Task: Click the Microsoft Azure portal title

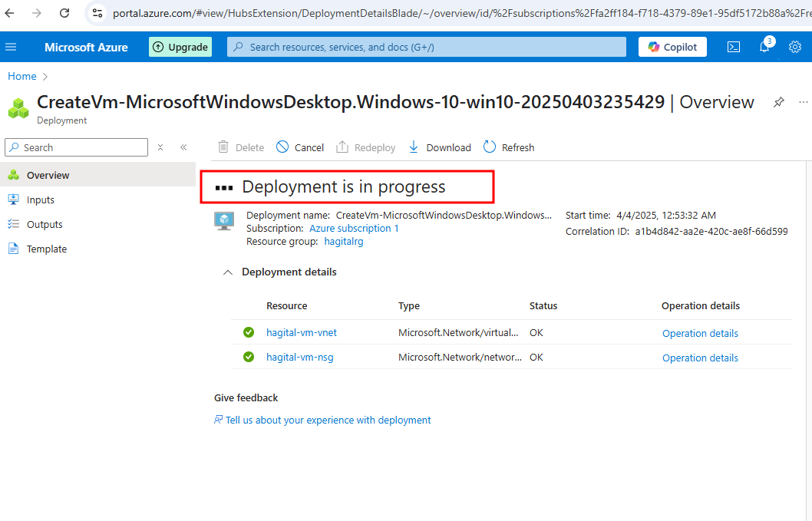Action: [x=86, y=47]
